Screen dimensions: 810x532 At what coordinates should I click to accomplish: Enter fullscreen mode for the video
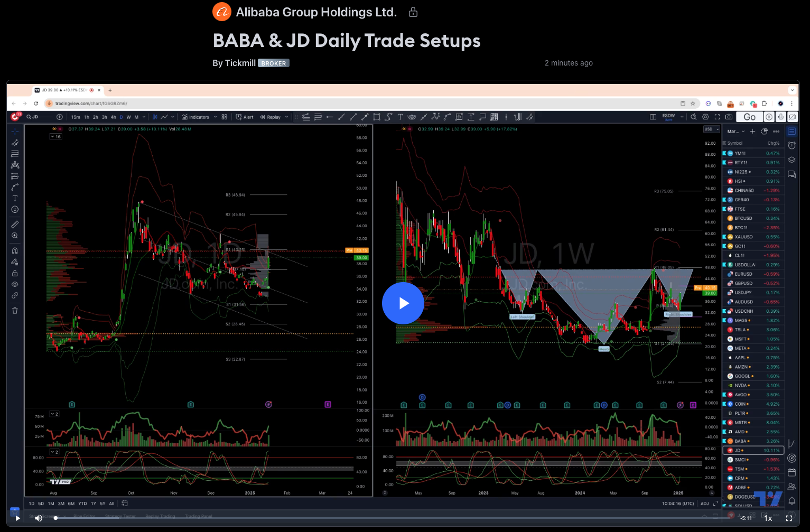click(x=789, y=518)
